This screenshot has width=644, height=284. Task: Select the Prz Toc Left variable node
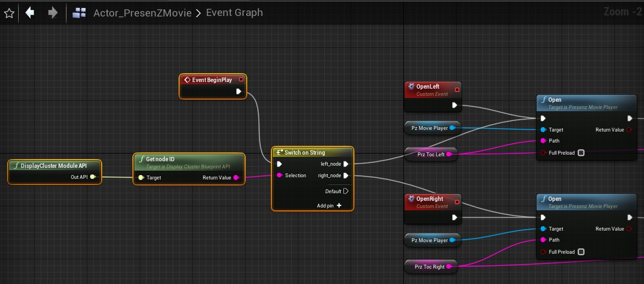(431, 154)
